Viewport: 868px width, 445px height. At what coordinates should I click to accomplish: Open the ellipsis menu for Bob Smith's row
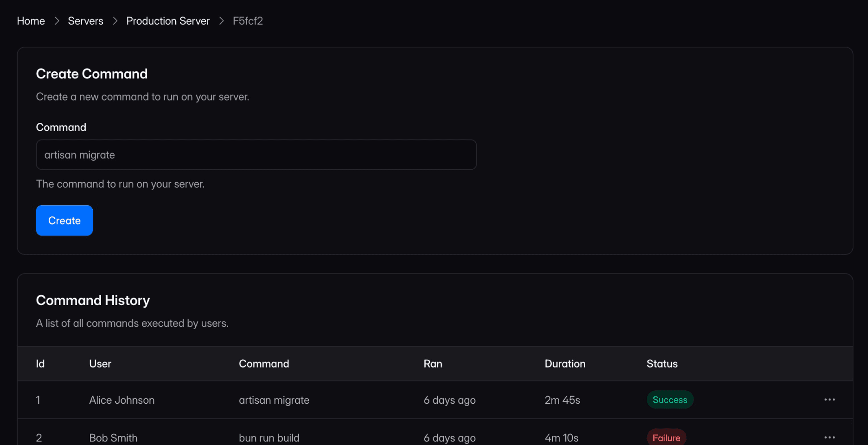click(x=829, y=437)
